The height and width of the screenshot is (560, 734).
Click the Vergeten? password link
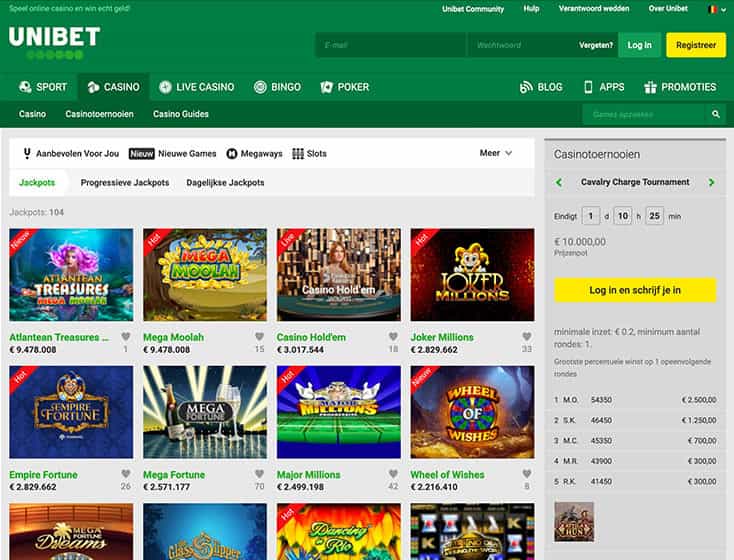coord(596,45)
